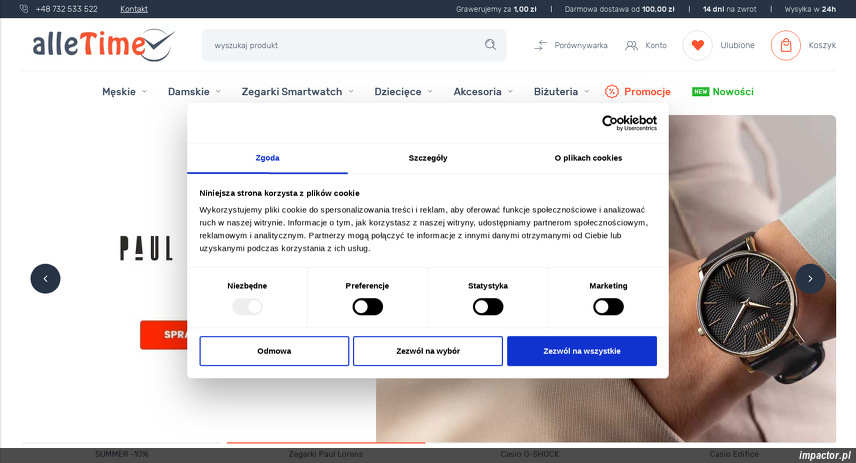Enable the Statystyka cookies switch
The height and width of the screenshot is (463, 856).
(488, 307)
